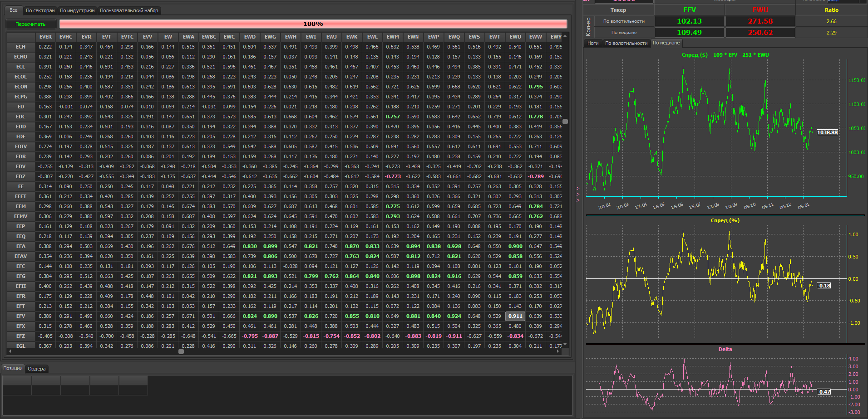This screenshot has width=868, height=419.
Task: Click 0.928 cell in EFA row
Action: [x=454, y=246]
